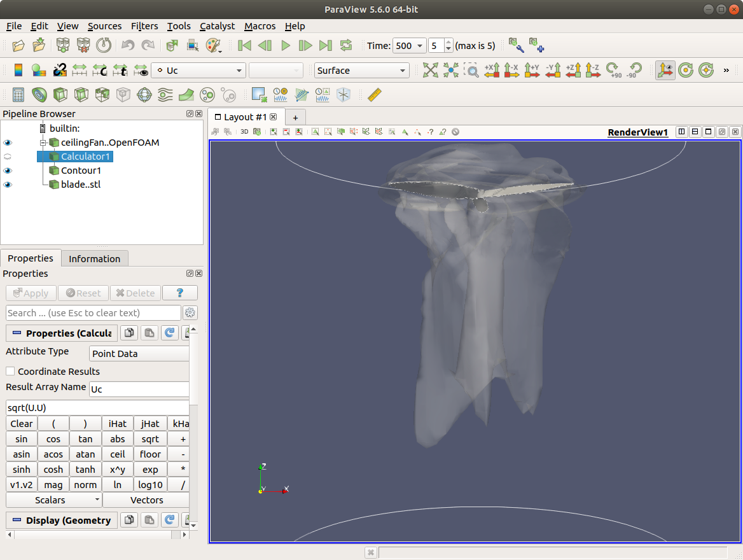This screenshot has width=743, height=560.
Task: Hide Contour1 via its eye icon
Action: [x=8, y=171]
